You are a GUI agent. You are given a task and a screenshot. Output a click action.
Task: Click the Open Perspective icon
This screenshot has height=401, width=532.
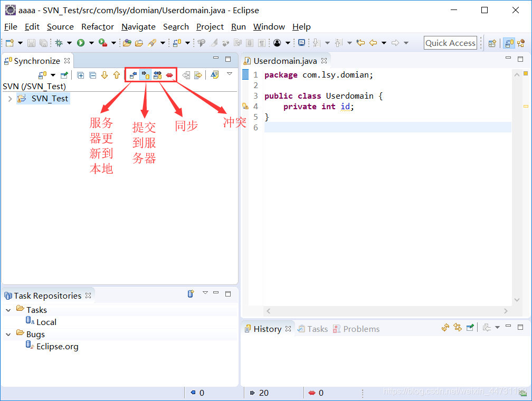coord(492,43)
